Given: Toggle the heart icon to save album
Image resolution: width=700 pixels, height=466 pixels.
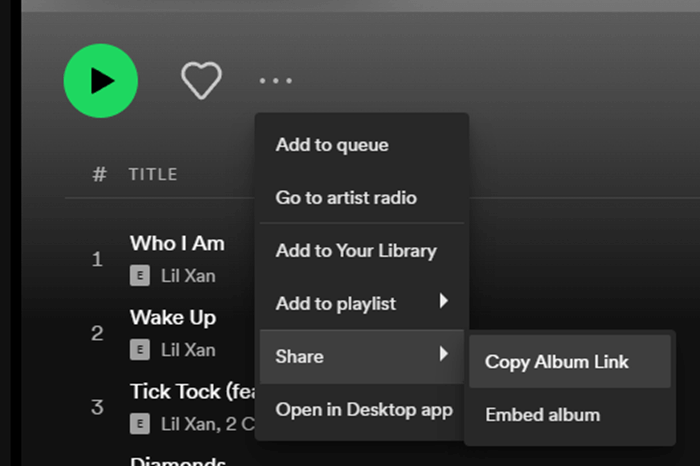Looking at the screenshot, I should point(201,81).
